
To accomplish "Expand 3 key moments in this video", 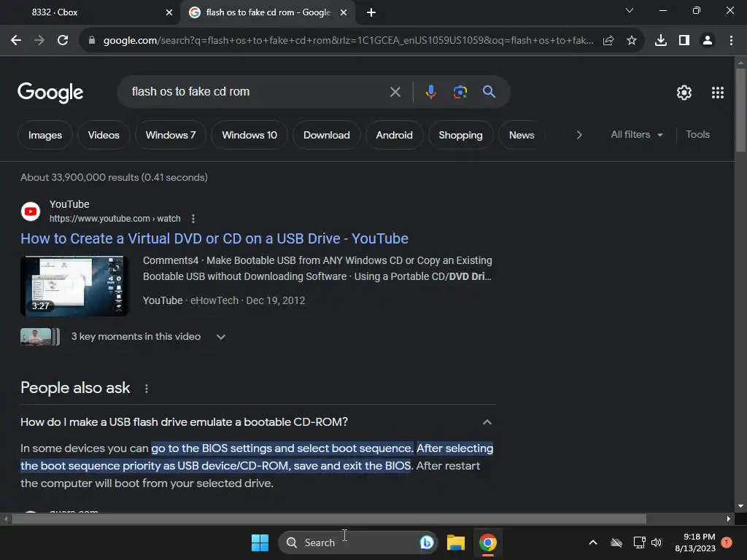I will [220, 337].
